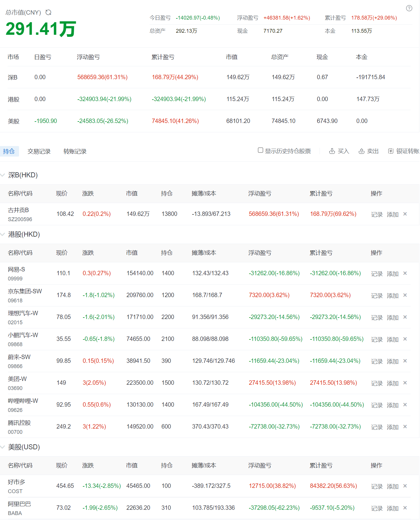Viewport: 420px width, 520px height.
Task: Collapse the 港股(HKD) section
Action: (3, 234)
